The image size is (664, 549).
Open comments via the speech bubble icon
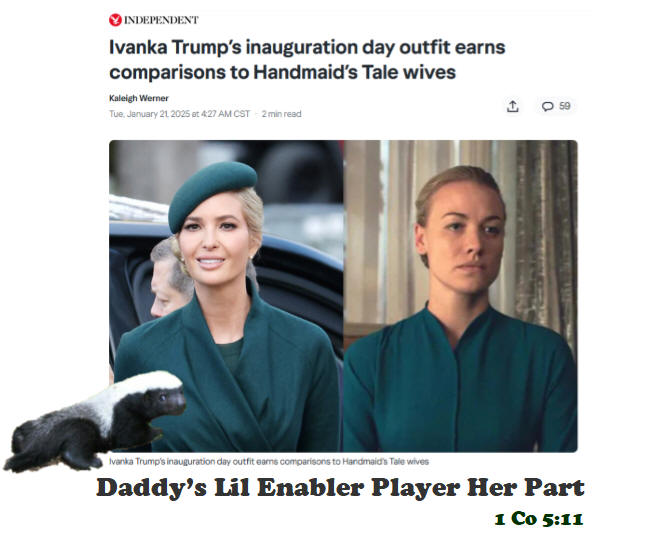click(x=547, y=106)
